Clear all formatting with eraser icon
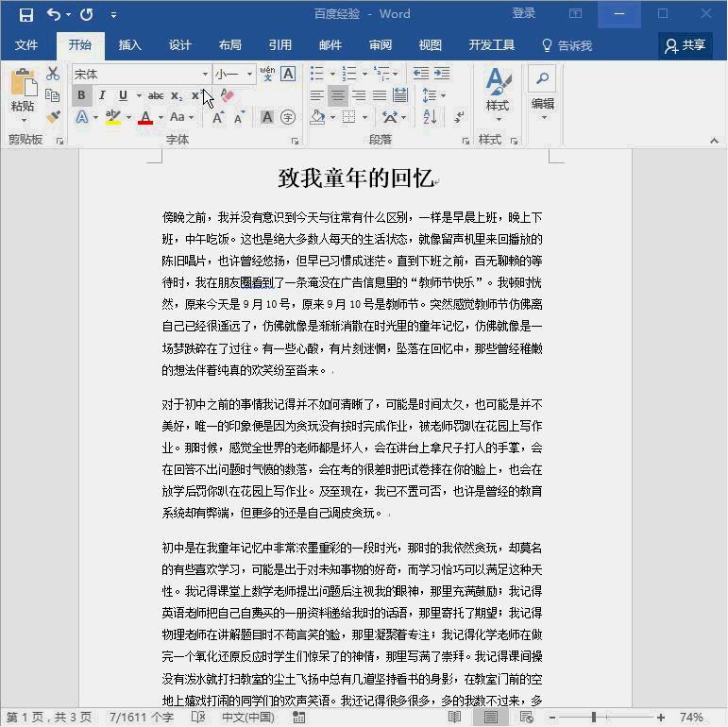Image resolution: width=728 pixels, height=727 pixels. 227,95
